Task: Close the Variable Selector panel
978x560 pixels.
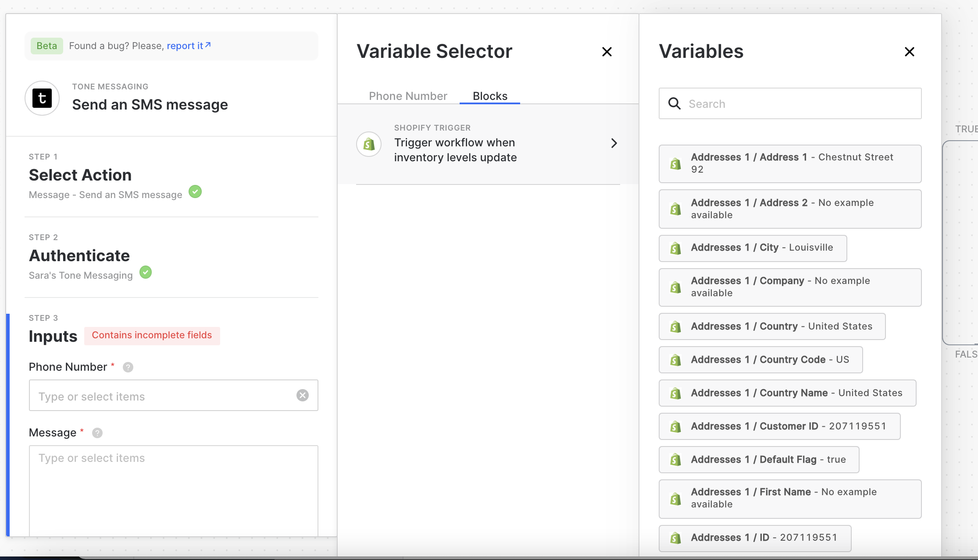Action: click(x=607, y=52)
